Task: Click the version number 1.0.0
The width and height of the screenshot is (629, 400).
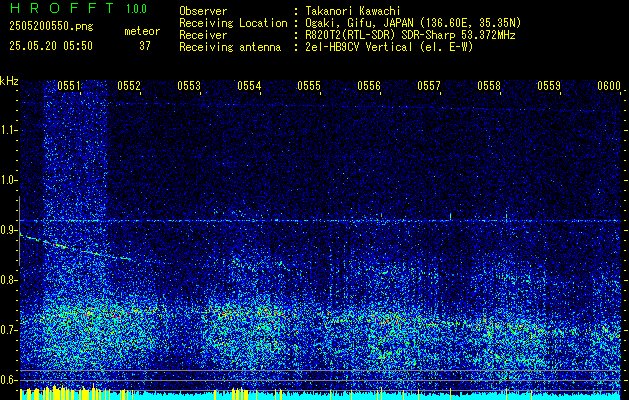Action: click(x=136, y=8)
